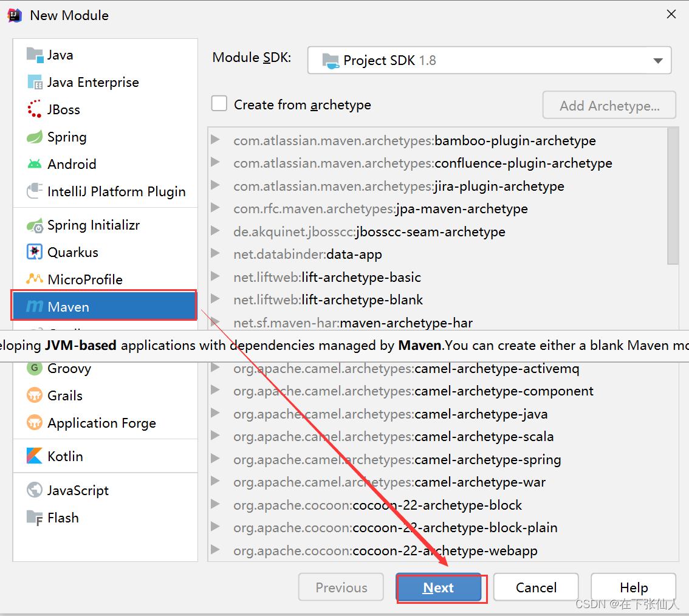Click the Android robot icon
The image size is (689, 616).
pyautogui.click(x=35, y=164)
